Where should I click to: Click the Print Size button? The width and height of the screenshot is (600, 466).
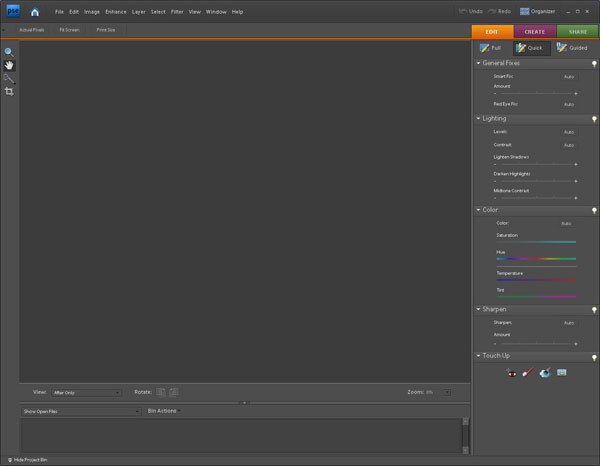coord(106,30)
